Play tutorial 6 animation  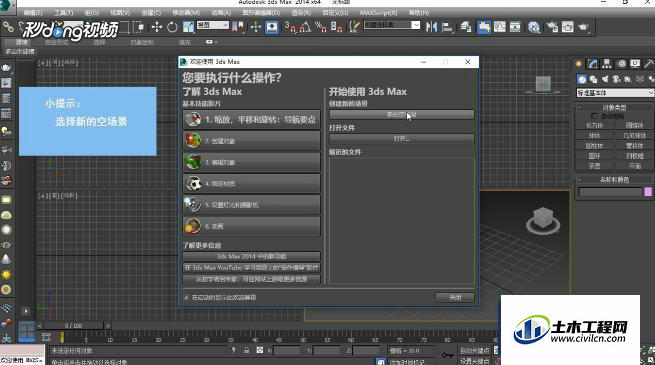[251, 226]
